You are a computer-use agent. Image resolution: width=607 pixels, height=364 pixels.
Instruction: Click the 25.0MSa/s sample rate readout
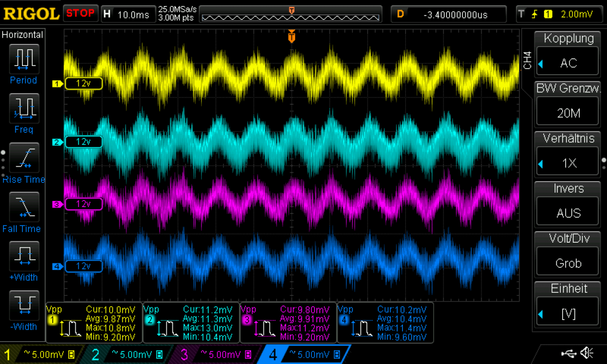tap(177, 10)
